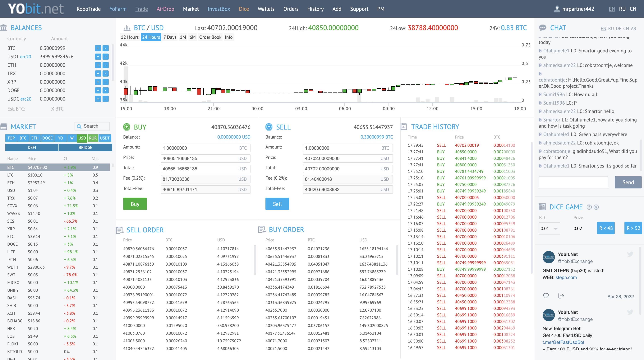The height and width of the screenshot is (360, 644).
Task: Select the RUR market tab
Action: click(x=93, y=138)
